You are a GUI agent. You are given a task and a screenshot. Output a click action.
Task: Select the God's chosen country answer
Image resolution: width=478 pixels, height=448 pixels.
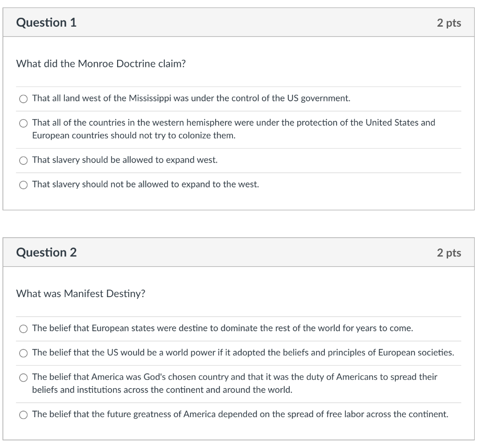[x=23, y=377]
